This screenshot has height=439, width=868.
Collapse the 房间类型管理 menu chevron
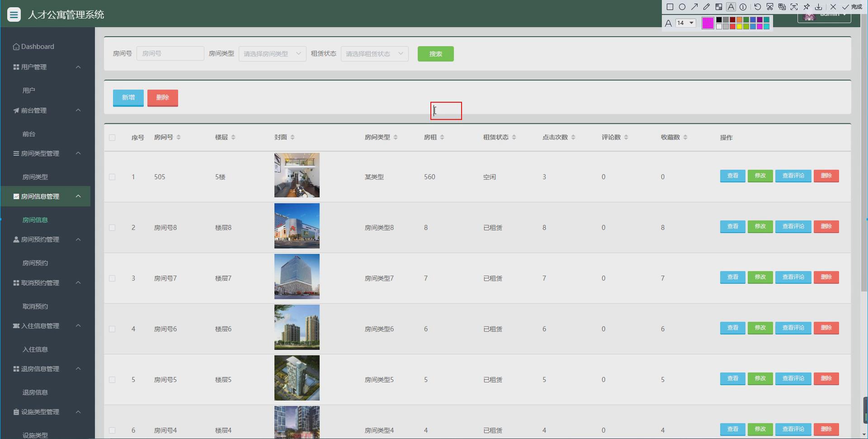pos(78,154)
